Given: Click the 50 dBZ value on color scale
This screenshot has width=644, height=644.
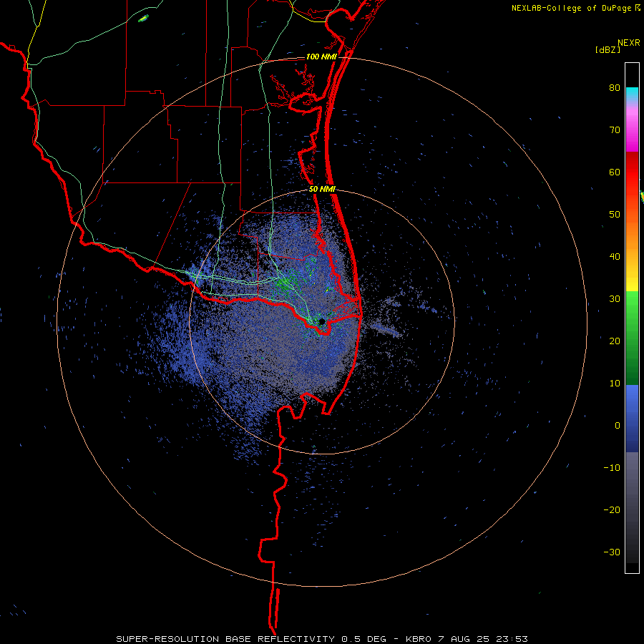Looking at the screenshot, I should (x=615, y=214).
